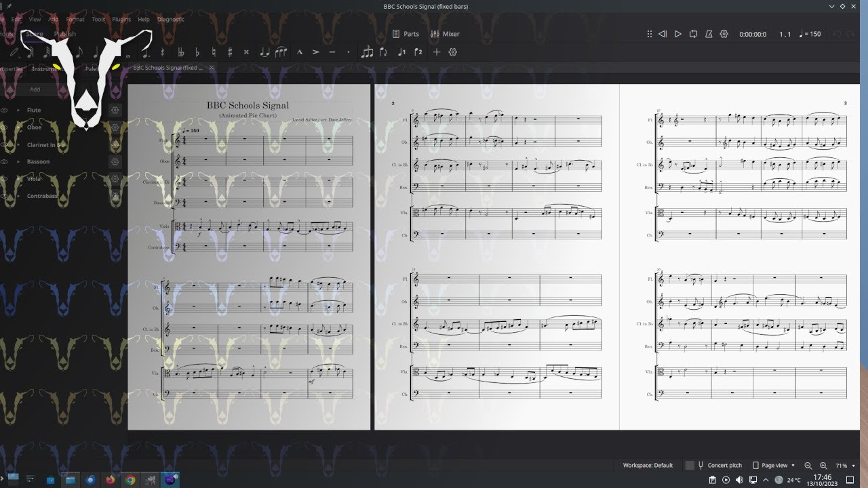Open the Parts dialog
Image resolution: width=868 pixels, height=488 pixels.
[x=406, y=34]
